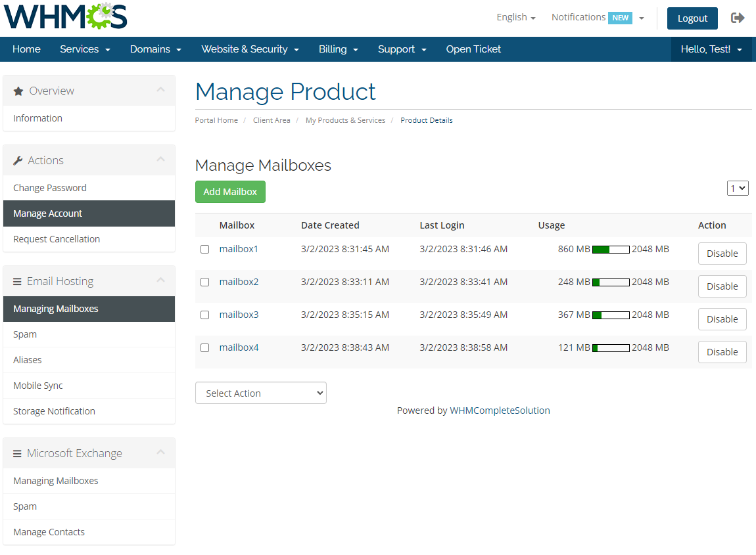Open the mailbox2 link
Image resolution: width=756 pixels, height=555 pixels.
[239, 282]
